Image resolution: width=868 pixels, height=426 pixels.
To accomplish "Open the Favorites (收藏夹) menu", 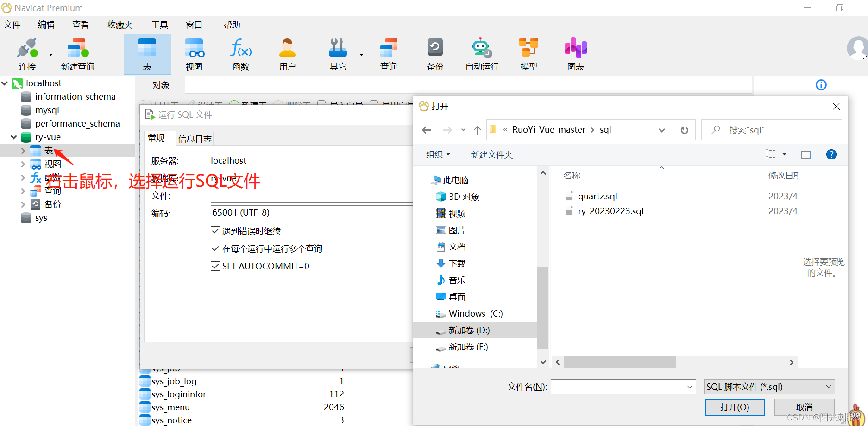I will coord(120,25).
